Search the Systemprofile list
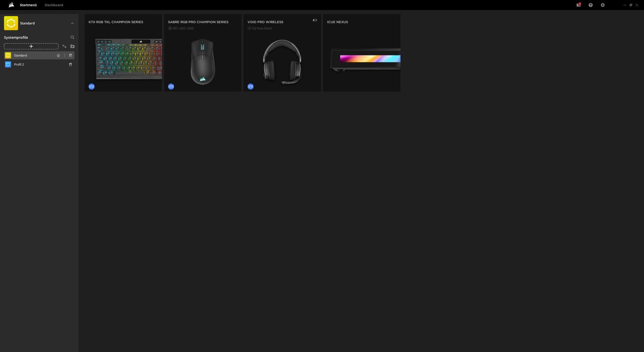This screenshot has height=352, width=644. click(72, 37)
